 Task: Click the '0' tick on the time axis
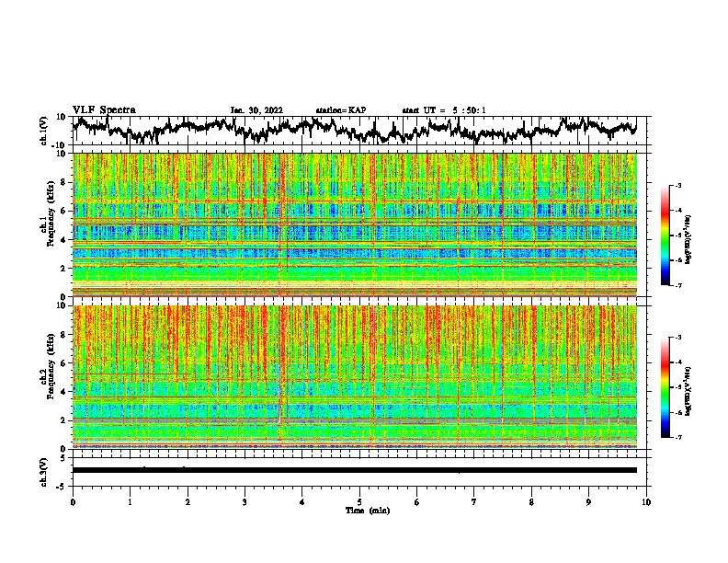click(x=73, y=502)
